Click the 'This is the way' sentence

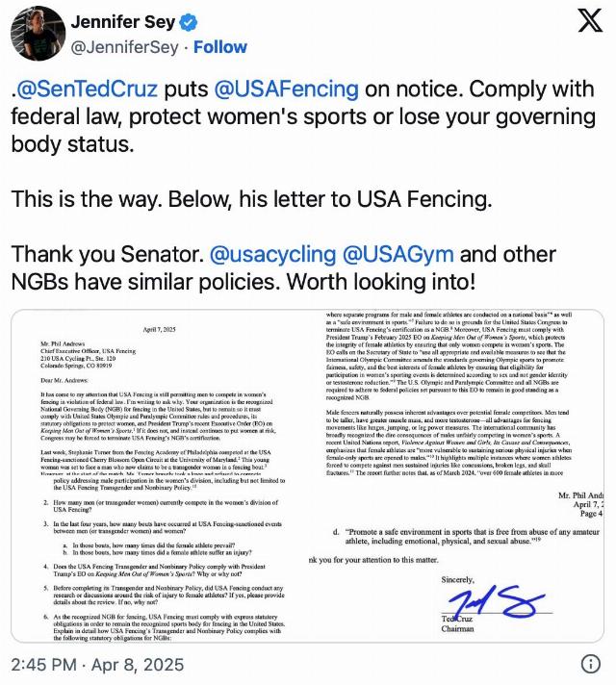[251, 199]
